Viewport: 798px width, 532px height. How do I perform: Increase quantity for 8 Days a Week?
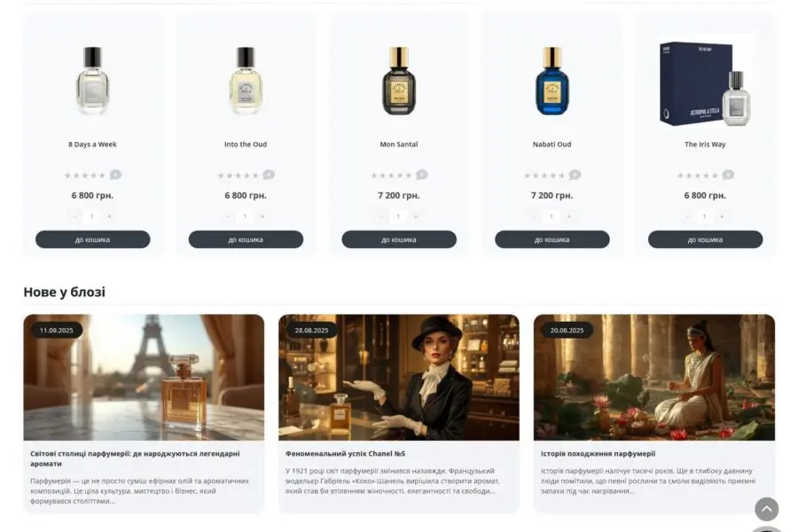[x=109, y=216]
